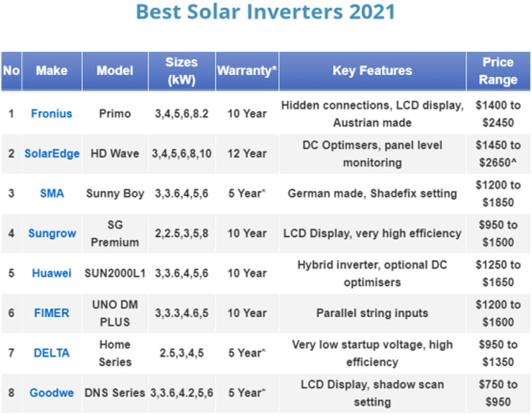This screenshot has width=532, height=415.
Task: Select the Sizes (kW) column header
Action: pyautogui.click(x=181, y=71)
